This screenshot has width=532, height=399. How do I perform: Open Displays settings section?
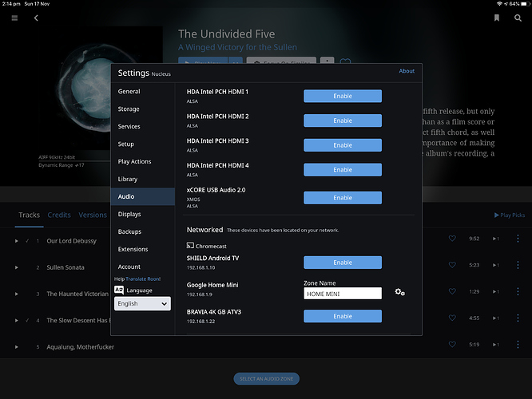pos(143,214)
